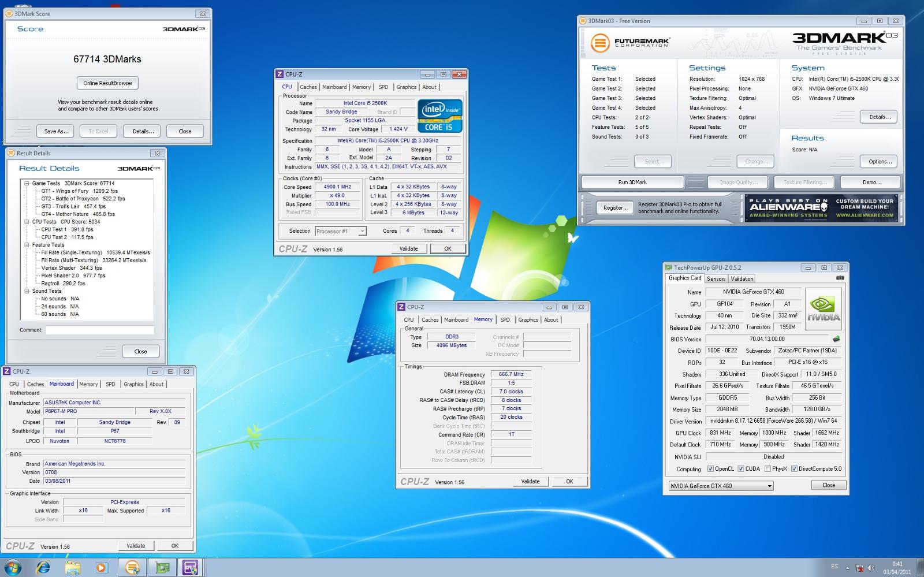Click Save As... in 3DMark Score

pyautogui.click(x=56, y=131)
